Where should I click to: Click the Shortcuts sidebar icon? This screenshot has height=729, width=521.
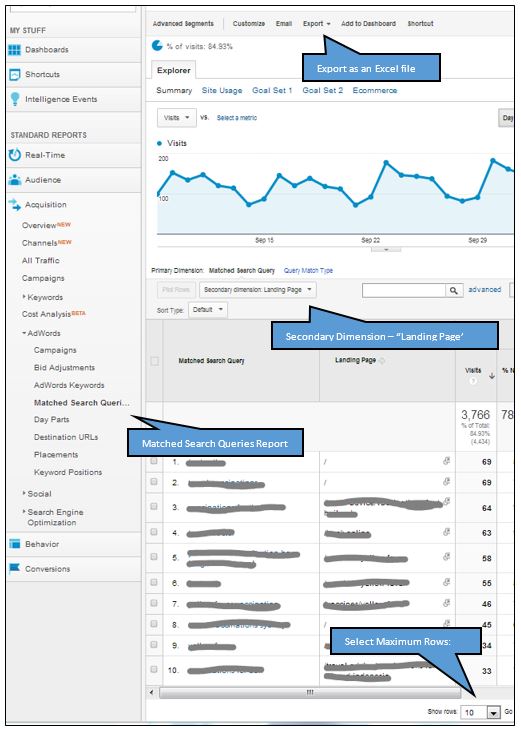point(15,74)
